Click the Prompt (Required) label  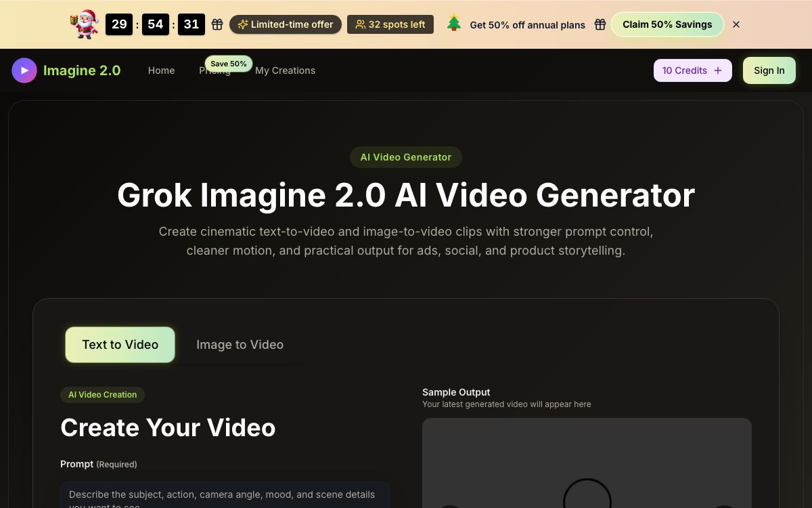99,464
